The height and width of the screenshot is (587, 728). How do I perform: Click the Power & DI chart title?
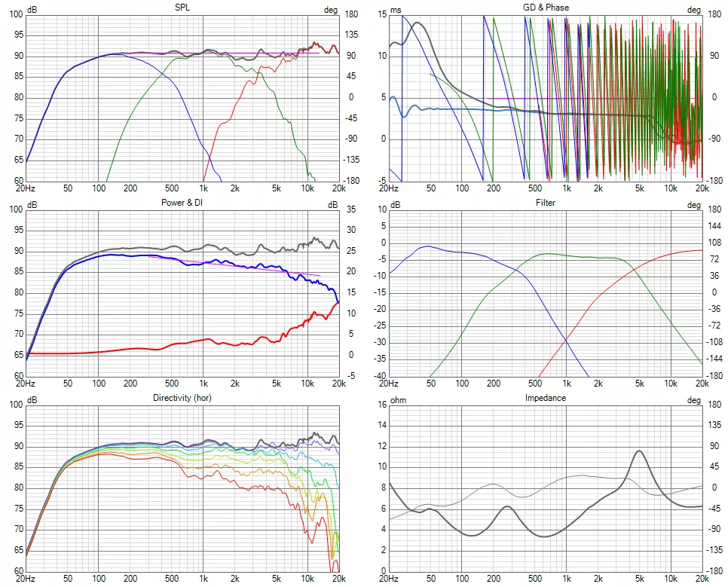[x=182, y=202]
